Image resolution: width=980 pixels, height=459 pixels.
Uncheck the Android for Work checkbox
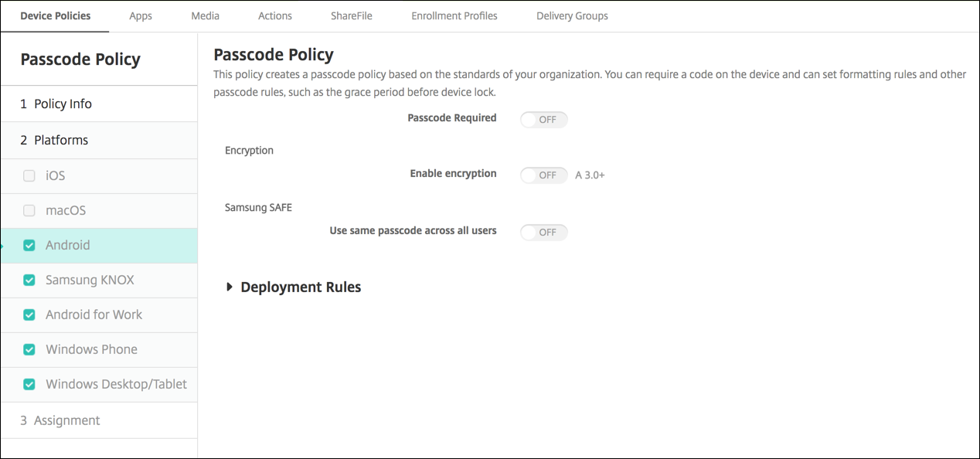29,315
